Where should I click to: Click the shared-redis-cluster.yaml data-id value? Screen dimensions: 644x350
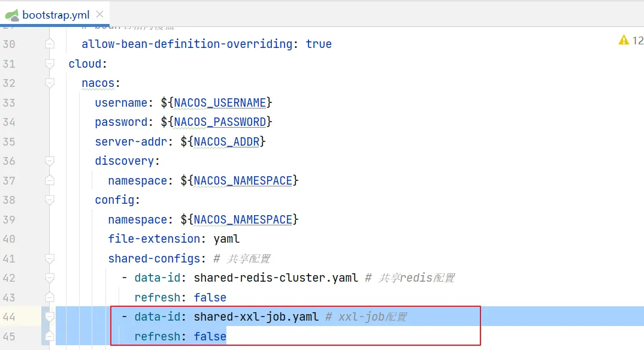click(276, 277)
